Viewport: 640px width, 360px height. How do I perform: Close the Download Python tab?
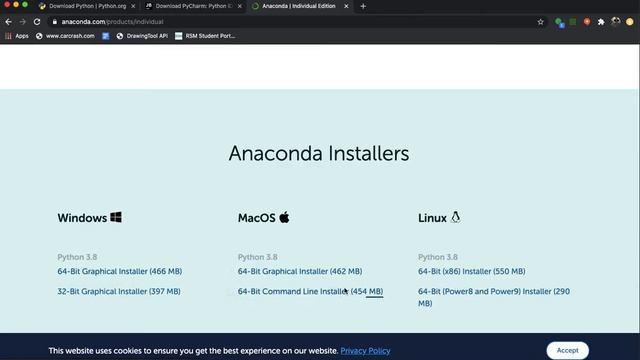(x=133, y=6)
